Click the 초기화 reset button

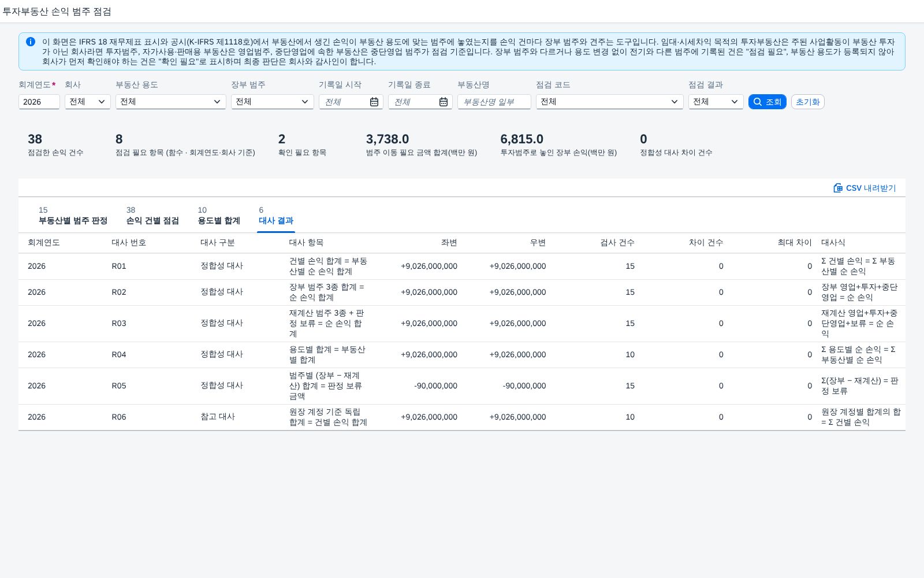tap(807, 102)
